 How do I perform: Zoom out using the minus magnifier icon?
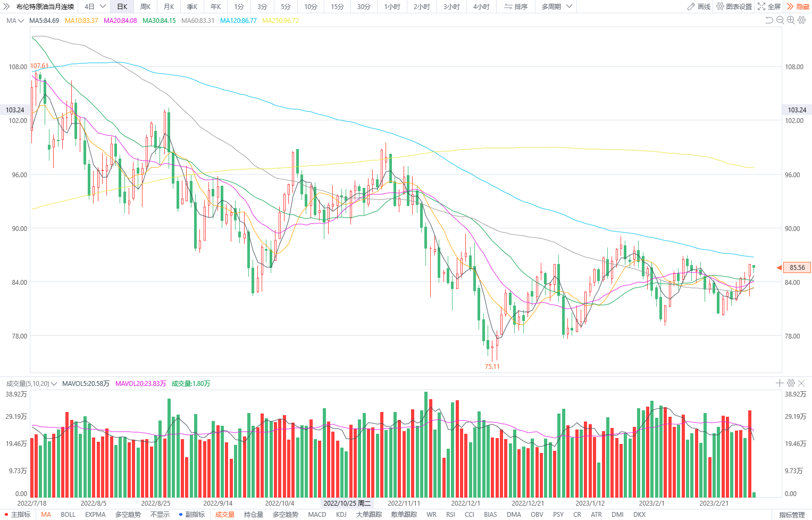780,20
